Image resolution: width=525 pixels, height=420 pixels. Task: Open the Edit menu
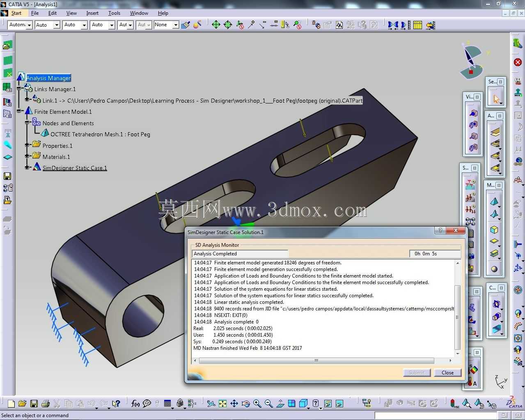pyautogui.click(x=53, y=13)
